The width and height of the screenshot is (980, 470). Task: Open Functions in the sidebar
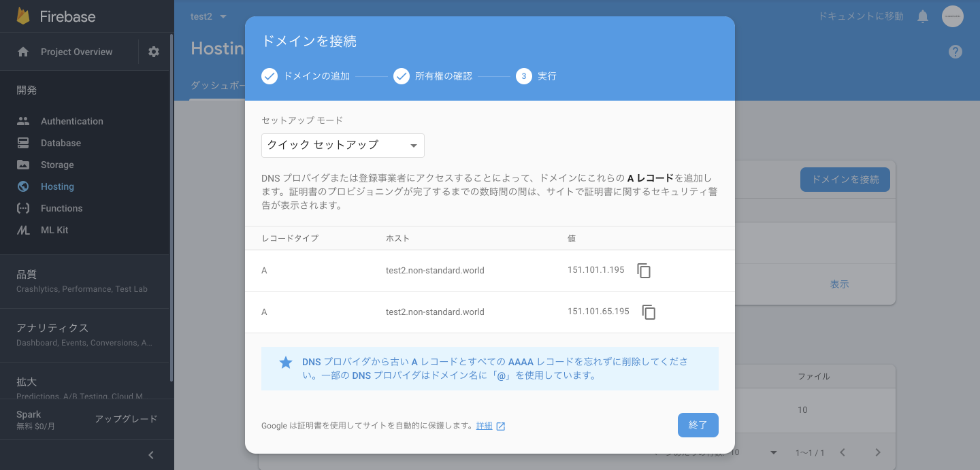(61, 208)
